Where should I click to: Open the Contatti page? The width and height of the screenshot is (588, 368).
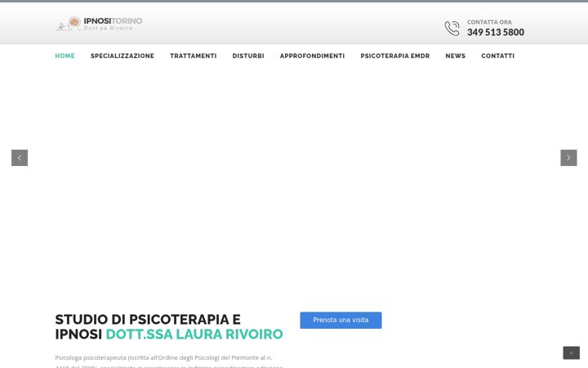click(497, 56)
